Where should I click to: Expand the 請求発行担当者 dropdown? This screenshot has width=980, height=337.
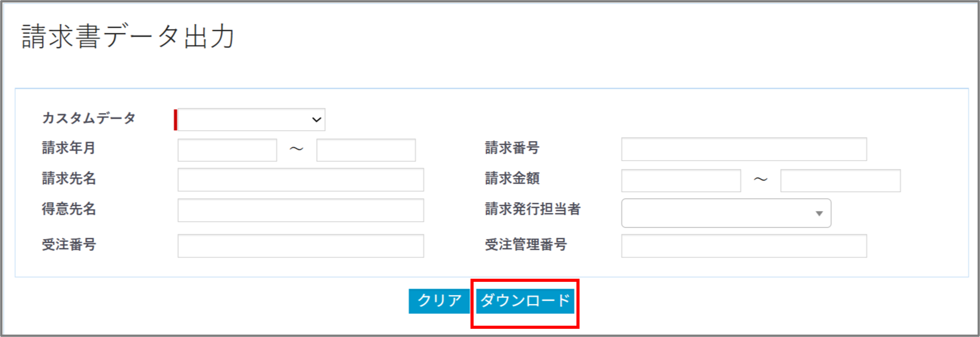726,213
